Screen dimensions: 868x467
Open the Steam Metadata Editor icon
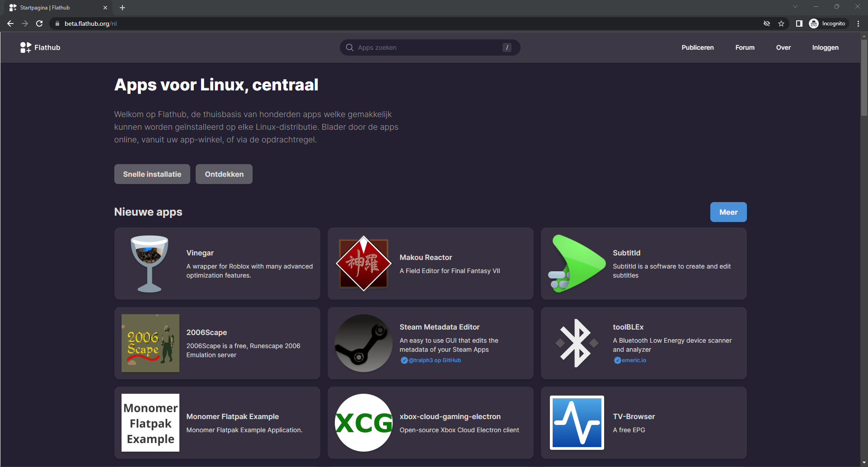coord(363,343)
